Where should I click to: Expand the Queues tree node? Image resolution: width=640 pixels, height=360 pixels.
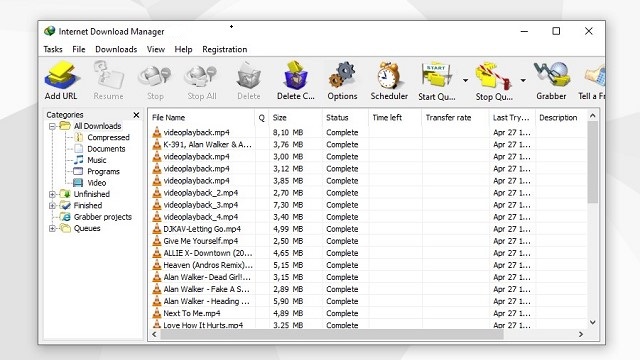pyautogui.click(x=52, y=229)
